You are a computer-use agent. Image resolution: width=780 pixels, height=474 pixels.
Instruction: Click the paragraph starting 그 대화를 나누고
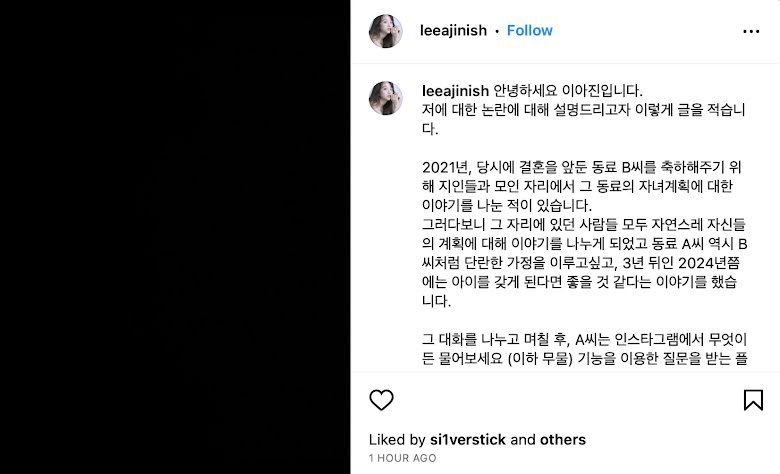point(585,349)
